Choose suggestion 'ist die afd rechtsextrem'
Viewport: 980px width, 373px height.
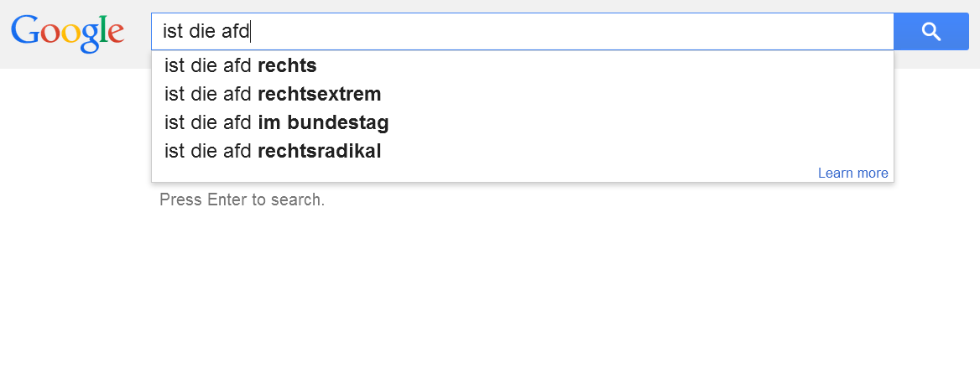[x=273, y=94]
